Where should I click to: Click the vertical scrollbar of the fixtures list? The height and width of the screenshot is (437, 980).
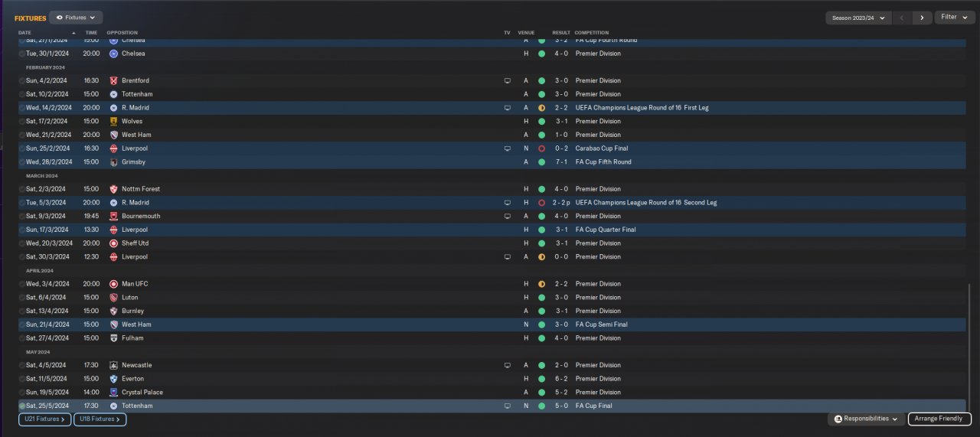pos(969,344)
